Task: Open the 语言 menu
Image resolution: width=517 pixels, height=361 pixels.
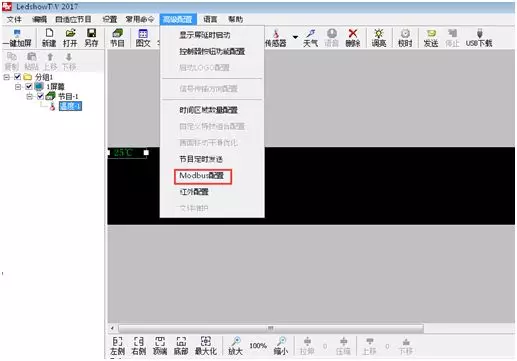Action: [210, 19]
